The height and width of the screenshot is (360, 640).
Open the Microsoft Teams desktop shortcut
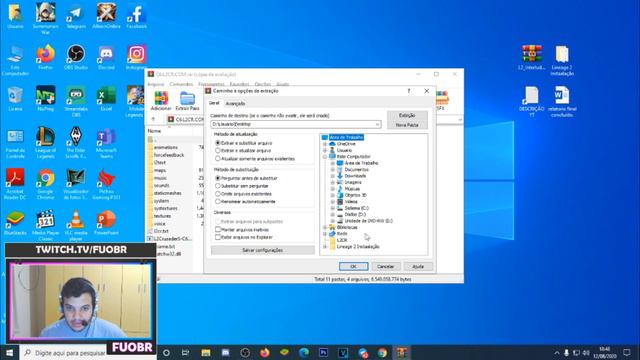pos(106,142)
